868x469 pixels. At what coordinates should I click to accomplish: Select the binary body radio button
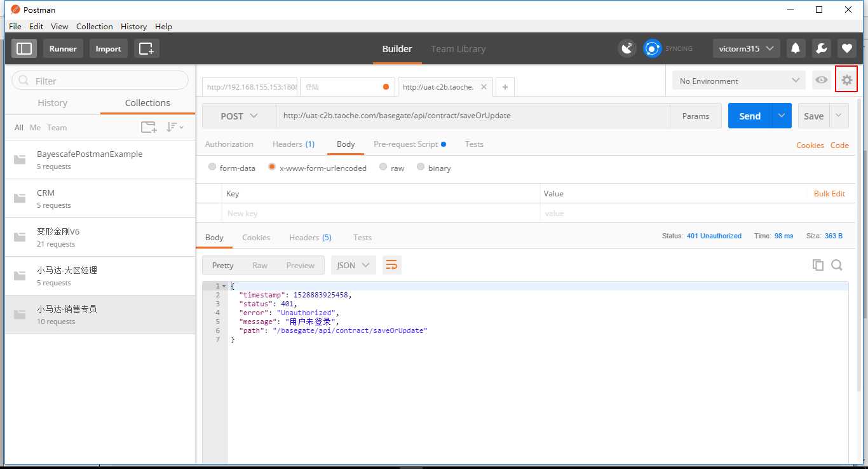tap(421, 167)
